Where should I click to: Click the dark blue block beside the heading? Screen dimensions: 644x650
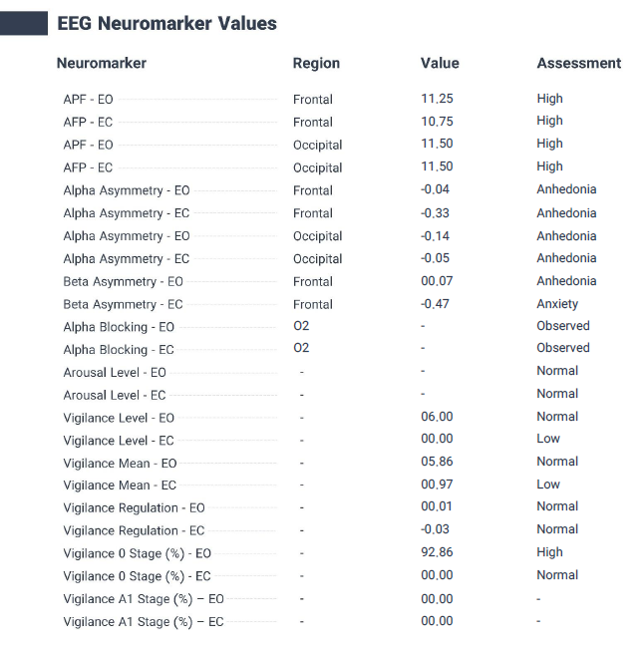24,23
